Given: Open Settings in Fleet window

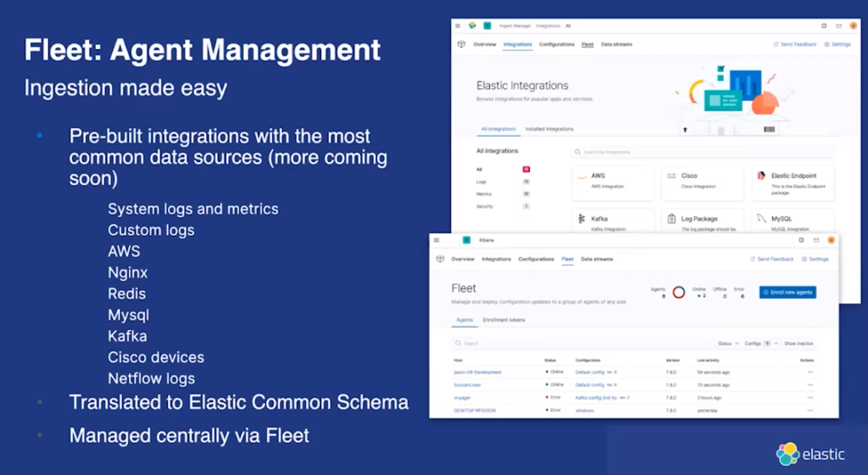Looking at the screenshot, I should (x=815, y=259).
